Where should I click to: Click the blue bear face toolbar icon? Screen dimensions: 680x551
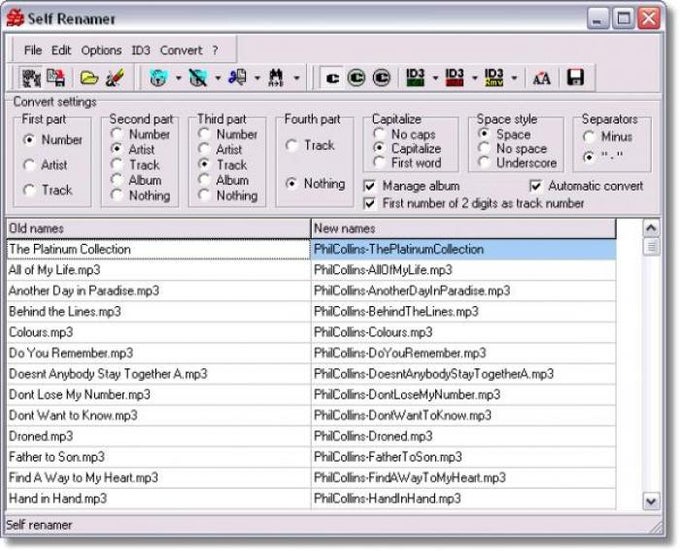158,78
